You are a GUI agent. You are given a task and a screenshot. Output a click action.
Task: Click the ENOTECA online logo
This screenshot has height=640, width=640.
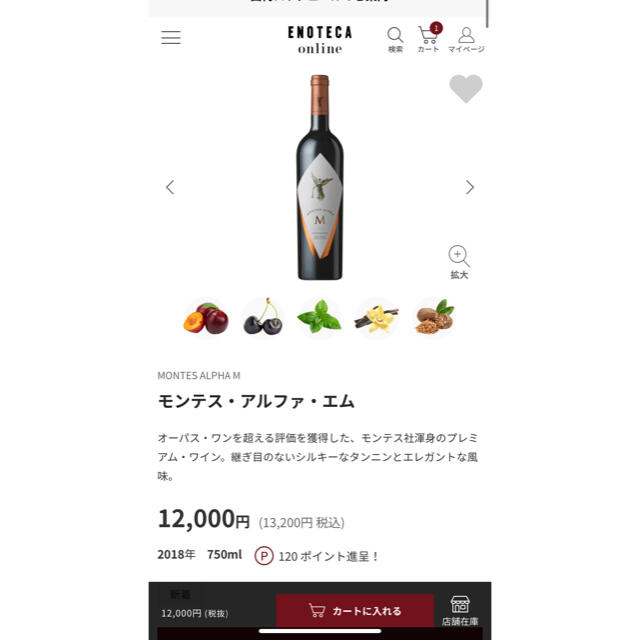320,40
